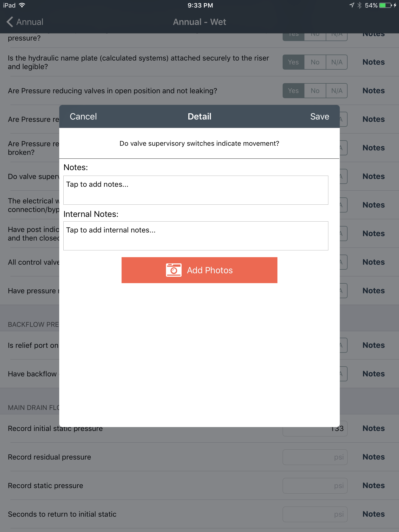Tap the Internal Notes text field
The width and height of the screenshot is (399, 532).
(196, 236)
